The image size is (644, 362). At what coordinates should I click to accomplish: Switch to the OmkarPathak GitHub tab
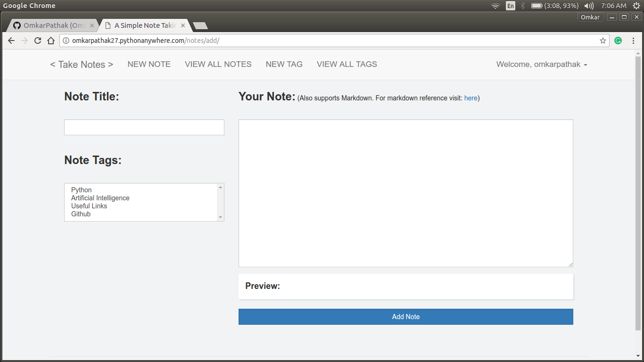[53, 25]
